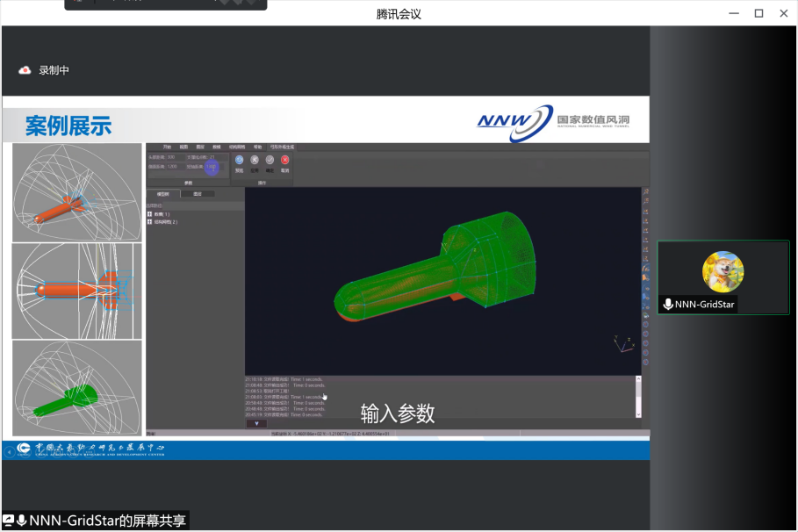798x532 pixels.
Task: Click the red 取消 (Cancel) icon
Action: coord(285,160)
